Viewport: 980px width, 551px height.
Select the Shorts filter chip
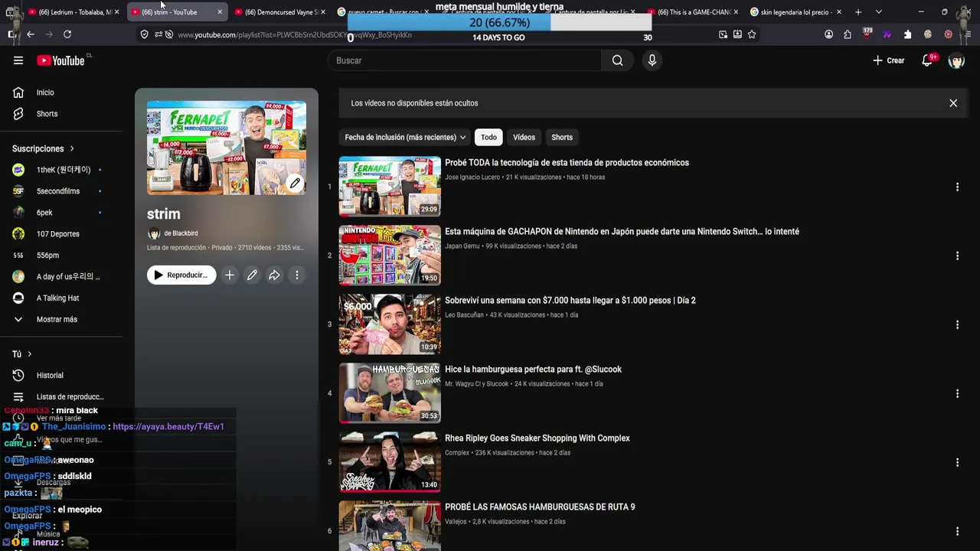coord(562,138)
